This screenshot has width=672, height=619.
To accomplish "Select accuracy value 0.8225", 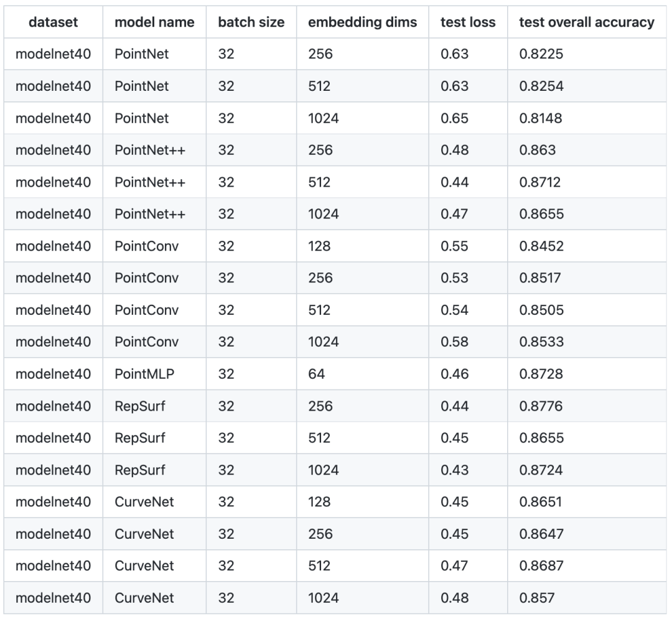I will pos(541,54).
